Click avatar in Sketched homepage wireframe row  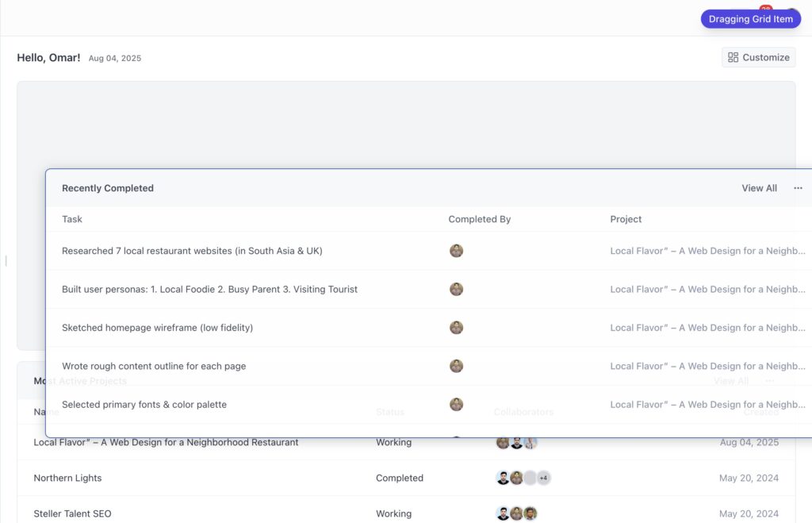coord(456,328)
